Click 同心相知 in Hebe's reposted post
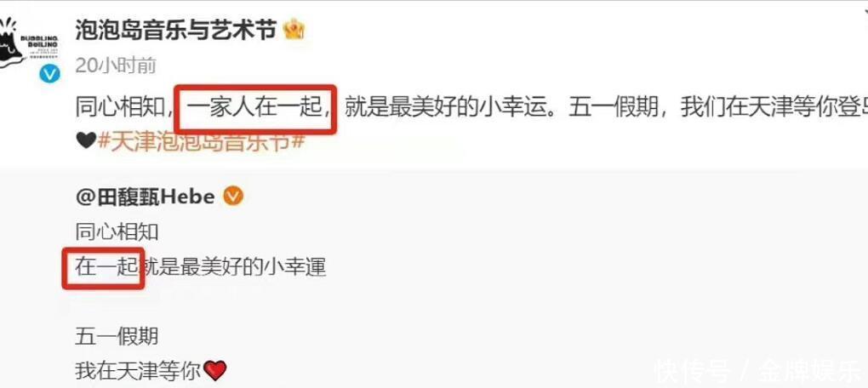 pos(117,231)
